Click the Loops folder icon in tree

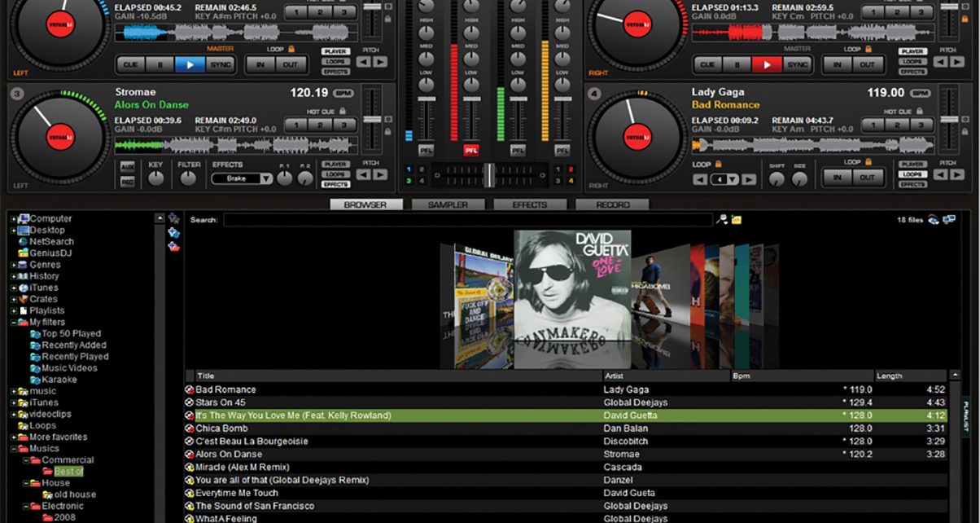23,425
